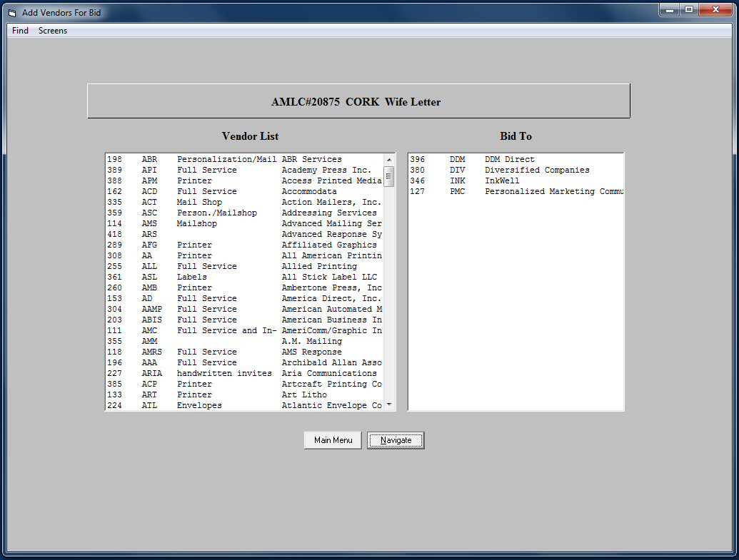739x560 pixels.
Task: Select vendor row 198 ABR Services
Action: (x=245, y=159)
